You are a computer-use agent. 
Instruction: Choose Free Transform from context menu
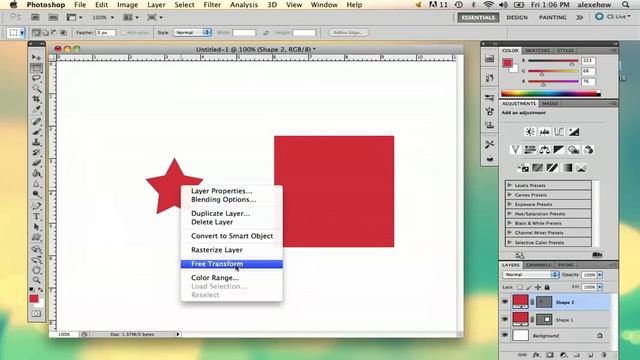point(231,264)
